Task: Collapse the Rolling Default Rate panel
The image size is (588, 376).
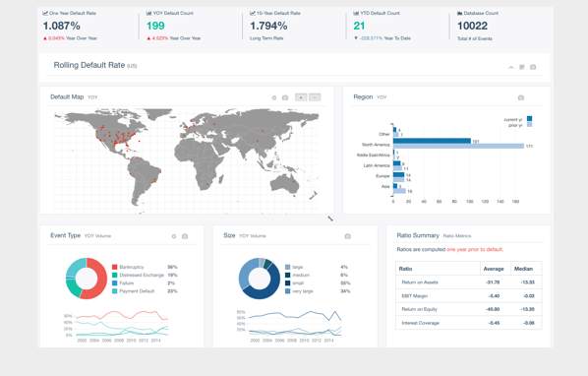Action: tap(510, 68)
